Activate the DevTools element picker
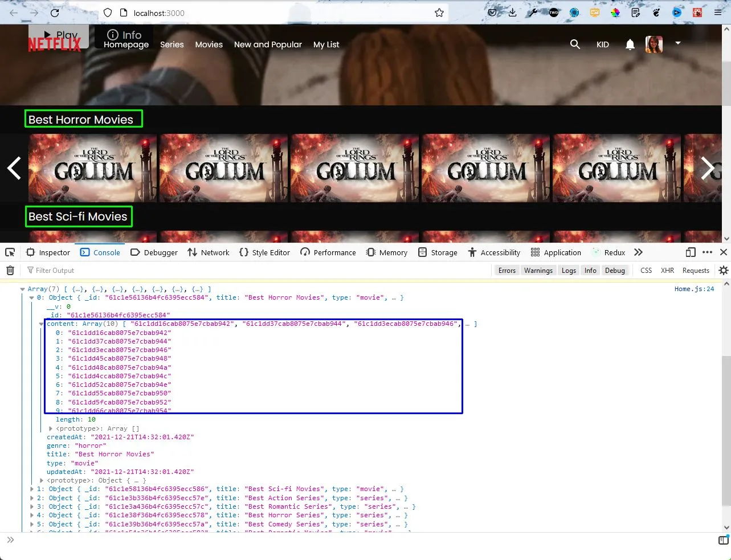 click(x=10, y=252)
